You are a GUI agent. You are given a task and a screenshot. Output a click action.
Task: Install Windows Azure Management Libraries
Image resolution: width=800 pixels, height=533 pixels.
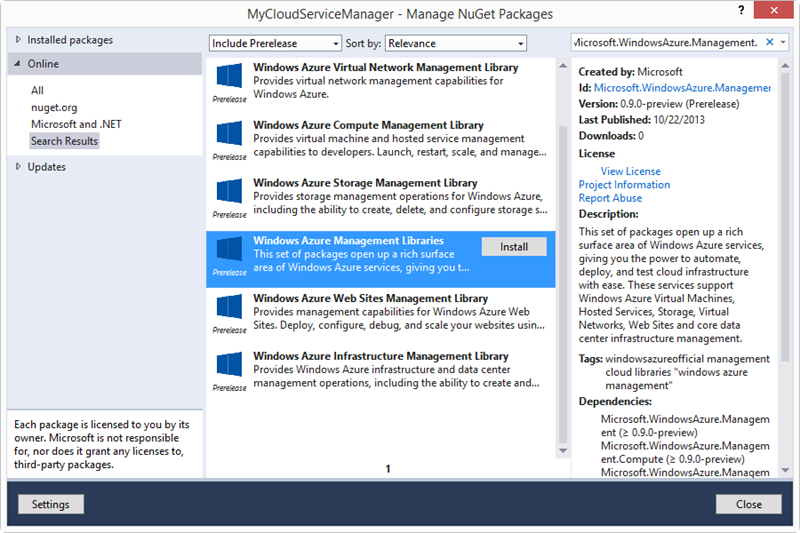[514, 247]
